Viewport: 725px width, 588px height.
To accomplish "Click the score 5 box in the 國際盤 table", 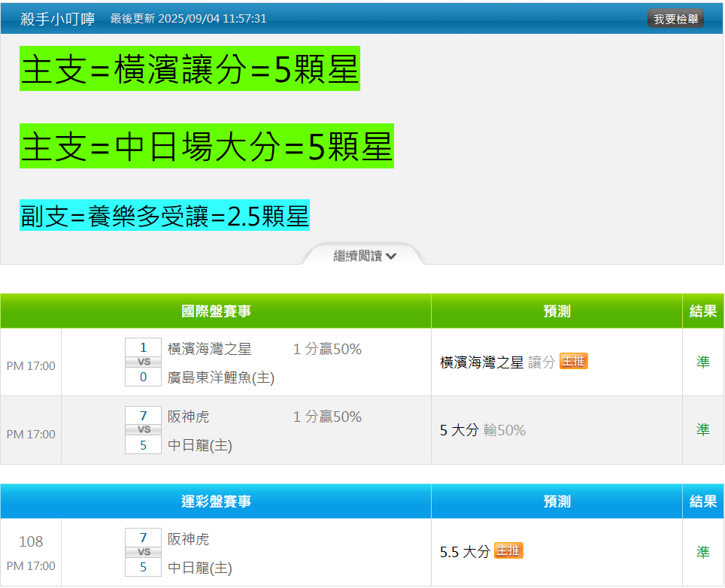I will click(144, 444).
